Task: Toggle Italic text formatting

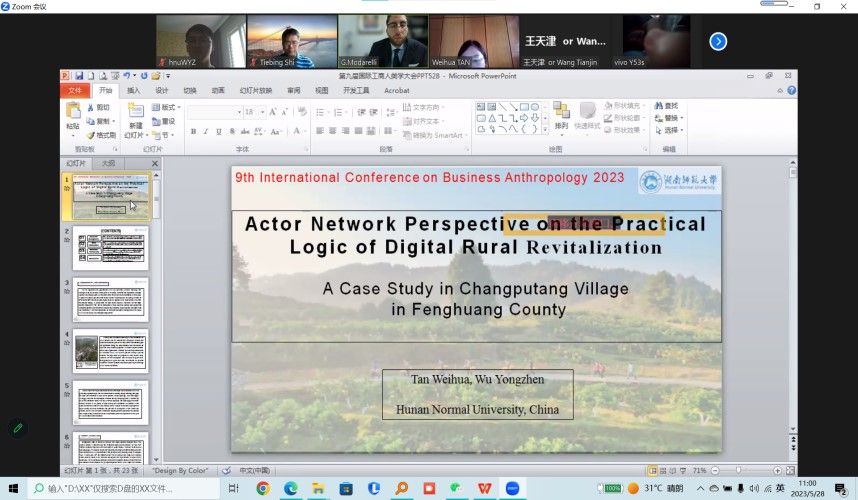Action: point(205,131)
